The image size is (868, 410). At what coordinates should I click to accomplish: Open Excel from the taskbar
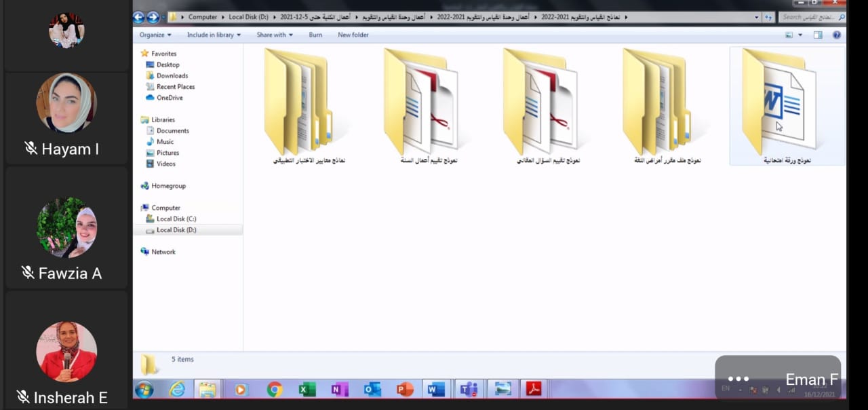click(x=307, y=389)
